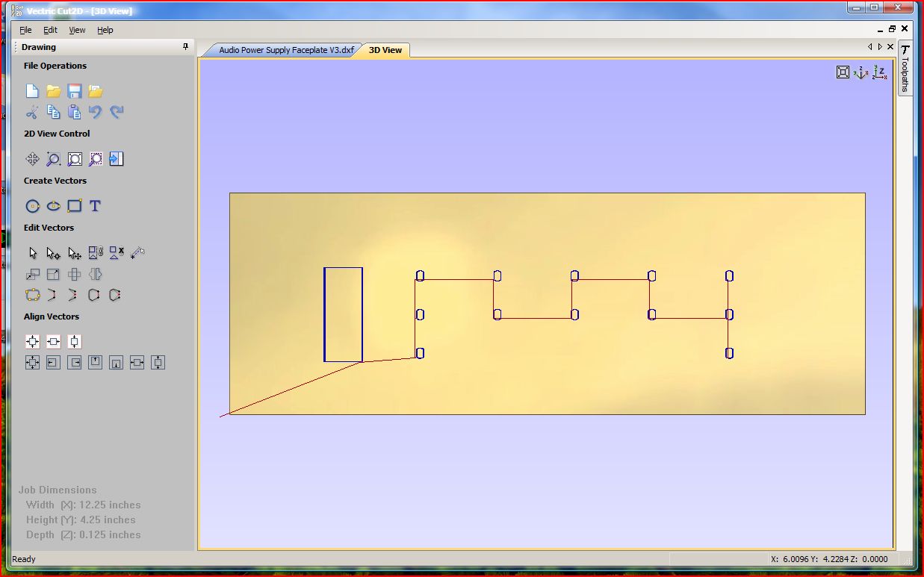Zoom the 3D view to fit the model
Image resolution: width=924 pixels, height=577 pixels.
coord(843,72)
